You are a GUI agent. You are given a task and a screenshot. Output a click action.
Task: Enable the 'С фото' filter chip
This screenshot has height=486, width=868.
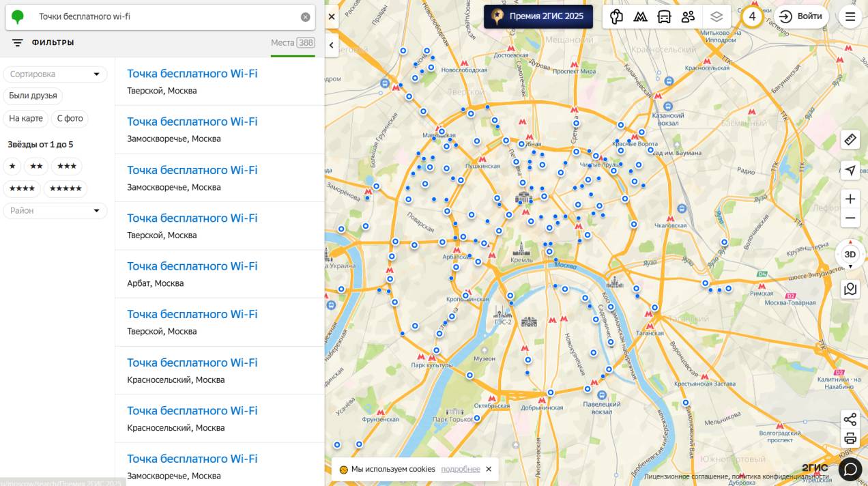coord(70,119)
